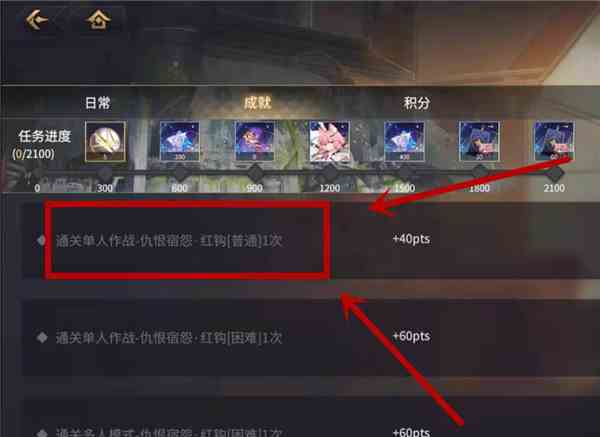Viewport: 600px width, 437px height.
Task: Switch to the 日常 tab
Action: 98,103
